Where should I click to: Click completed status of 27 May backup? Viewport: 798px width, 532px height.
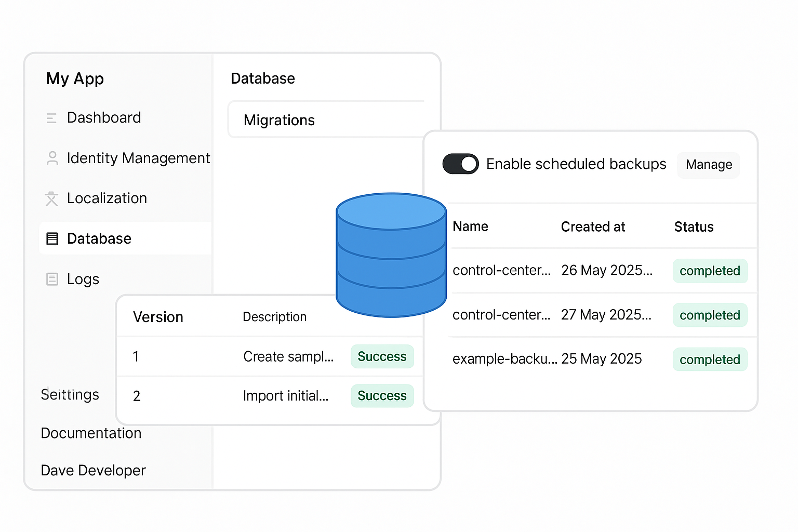pyautogui.click(x=710, y=315)
